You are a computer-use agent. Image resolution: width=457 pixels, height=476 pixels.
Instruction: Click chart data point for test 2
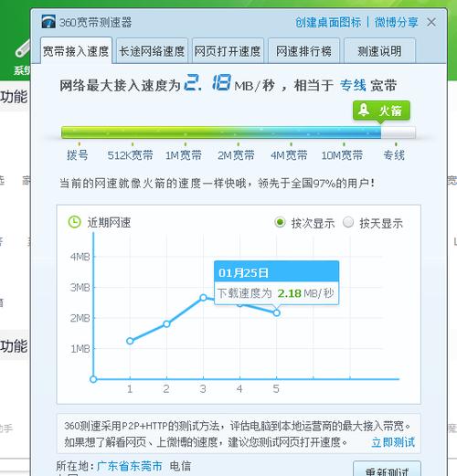pos(166,324)
